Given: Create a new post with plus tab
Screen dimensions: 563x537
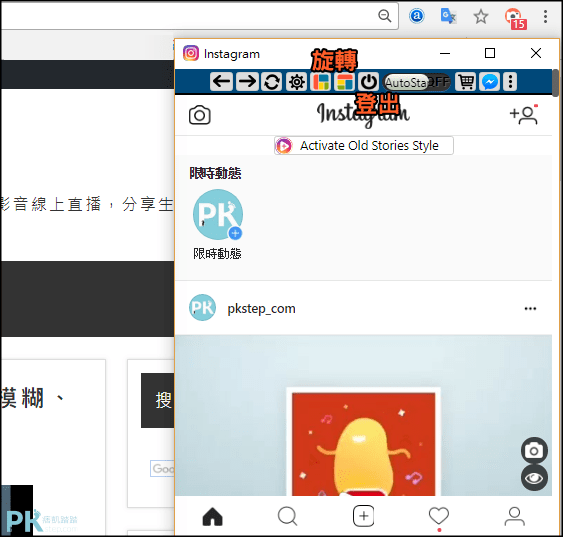Looking at the screenshot, I should point(363,516).
